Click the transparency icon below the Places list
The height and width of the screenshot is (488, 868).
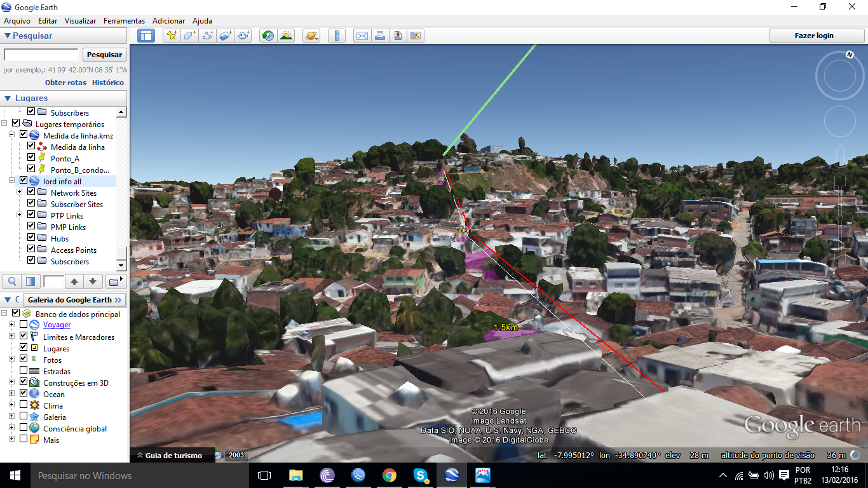point(30,281)
